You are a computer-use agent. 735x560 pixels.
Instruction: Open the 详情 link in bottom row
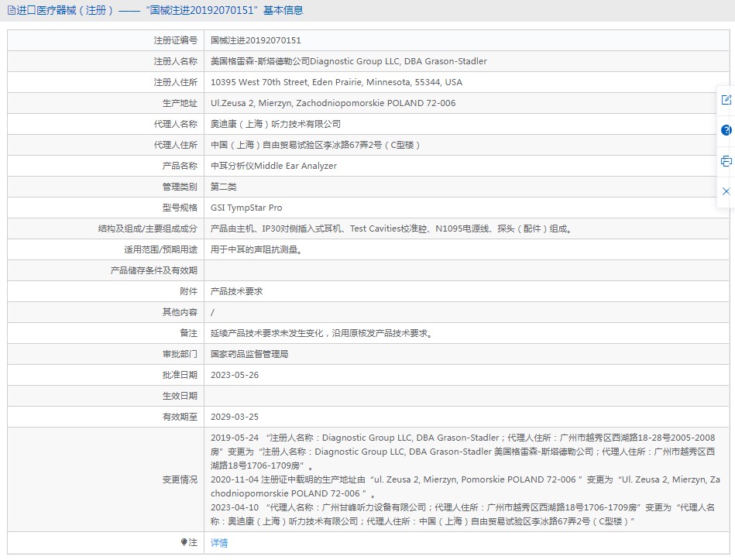click(219, 543)
